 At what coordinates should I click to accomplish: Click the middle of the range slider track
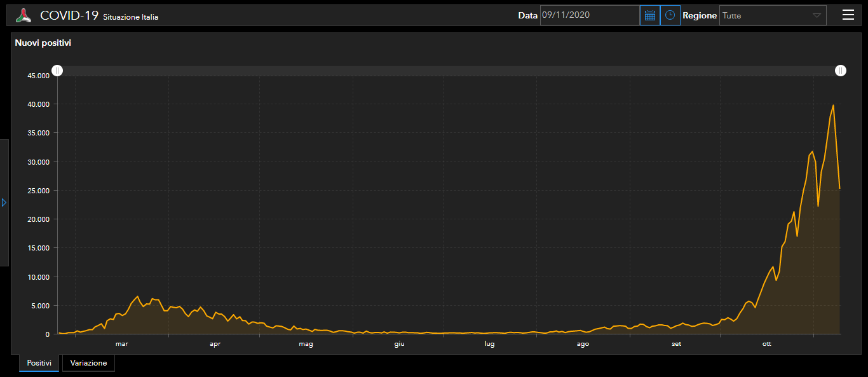pyautogui.click(x=449, y=71)
